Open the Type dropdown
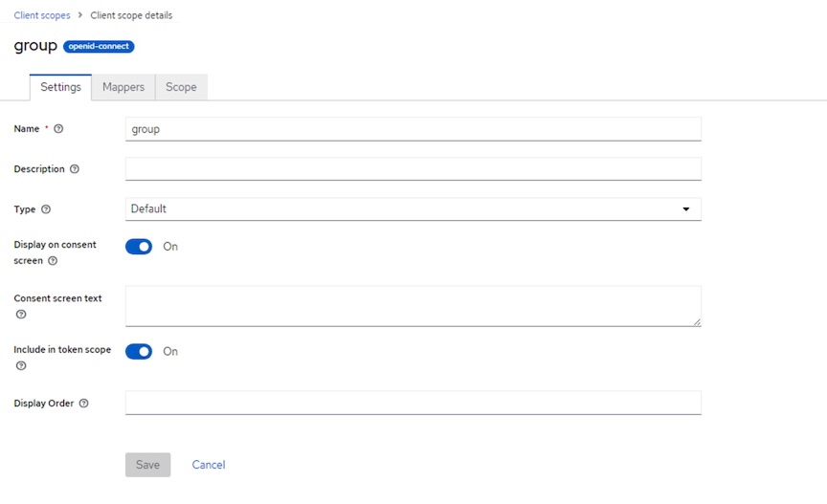827x504 pixels. 413,209
